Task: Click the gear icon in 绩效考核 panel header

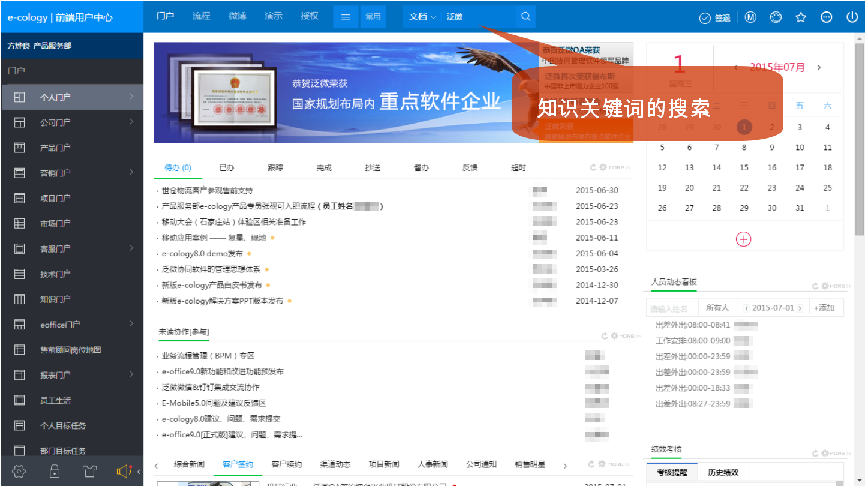Action: click(825, 454)
